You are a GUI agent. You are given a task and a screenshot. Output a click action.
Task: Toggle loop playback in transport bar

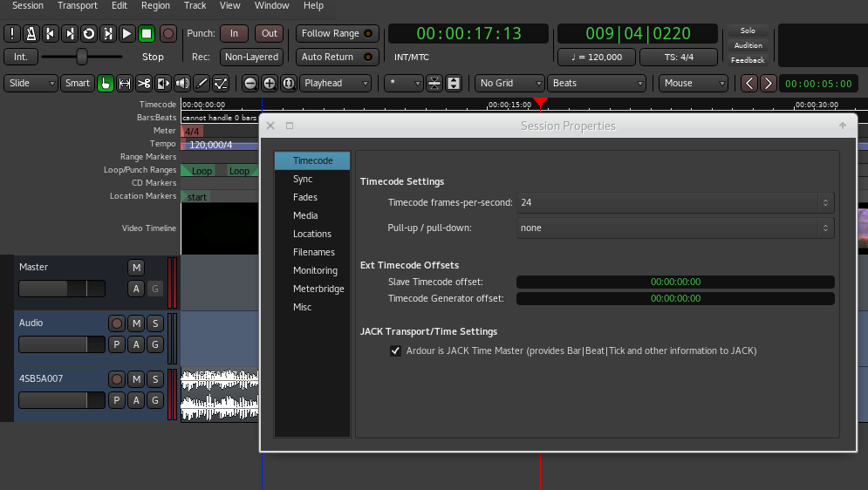pos(89,34)
